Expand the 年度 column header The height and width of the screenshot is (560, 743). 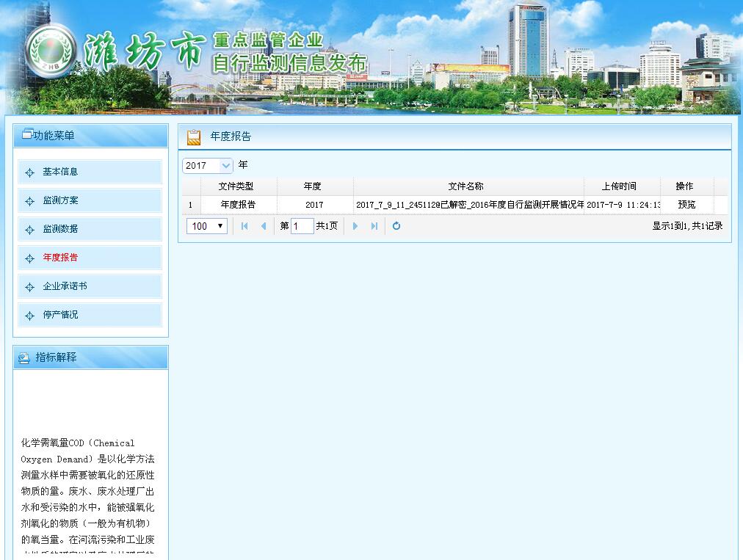tap(313, 186)
